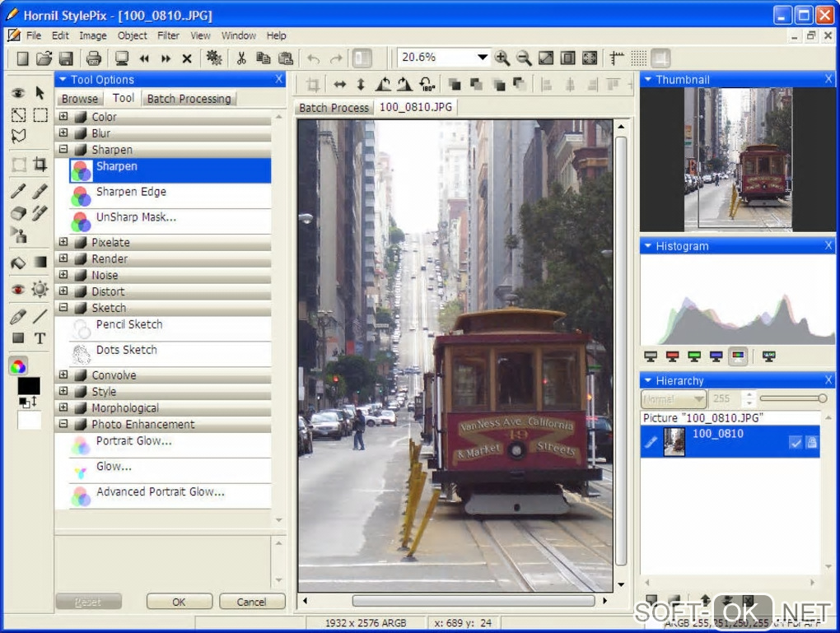Click the white background color swatch
Image resolution: width=840 pixels, height=633 pixels.
tap(29, 420)
